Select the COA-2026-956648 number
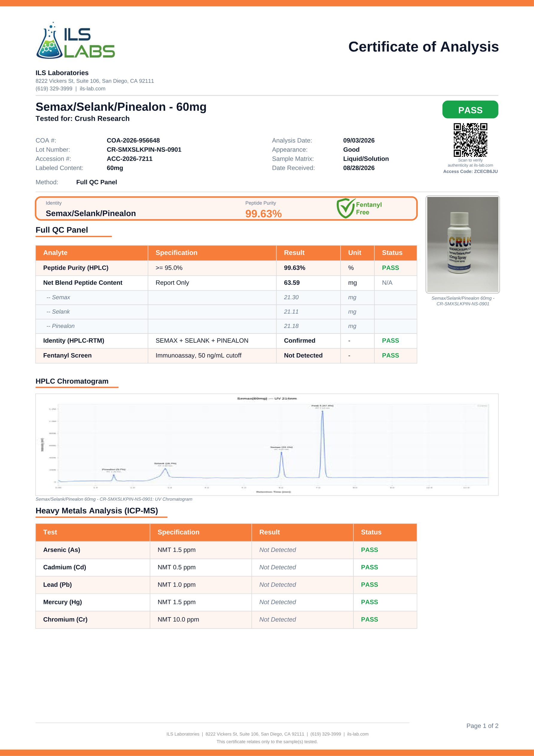The width and height of the screenshot is (534, 756). pyautogui.click(x=133, y=140)
